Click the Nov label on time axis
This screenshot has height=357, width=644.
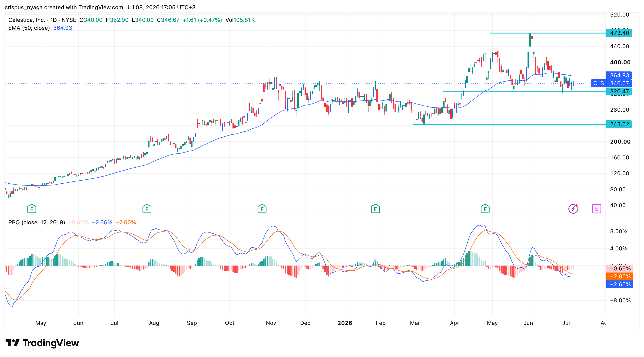tap(271, 323)
